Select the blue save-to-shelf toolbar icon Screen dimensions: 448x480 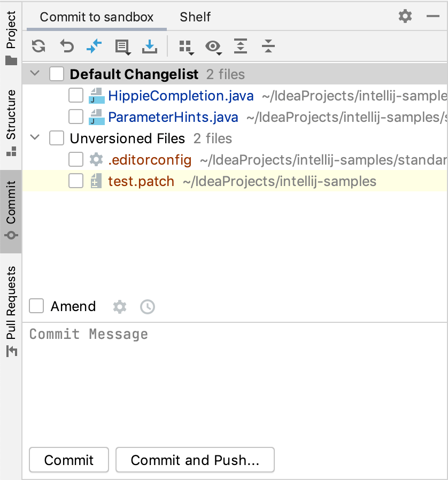(150, 47)
